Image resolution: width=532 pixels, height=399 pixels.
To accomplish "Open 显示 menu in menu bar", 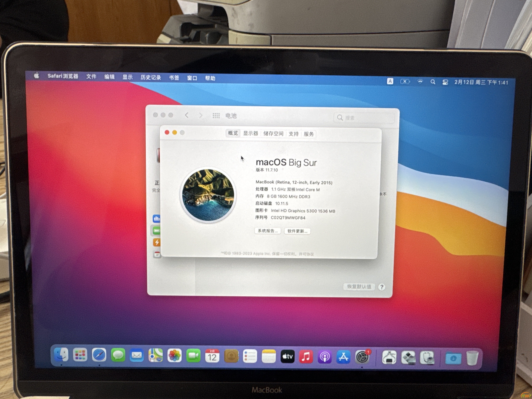I will pyautogui.click(x=127, y=77).
